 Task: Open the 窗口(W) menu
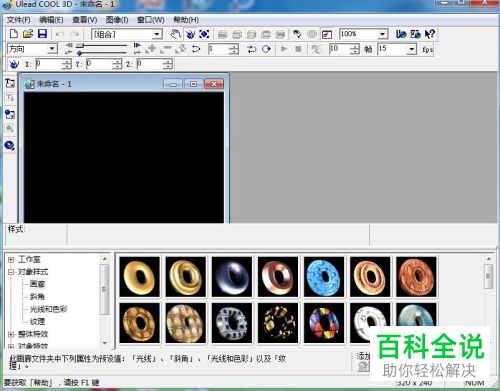point(151,20)
